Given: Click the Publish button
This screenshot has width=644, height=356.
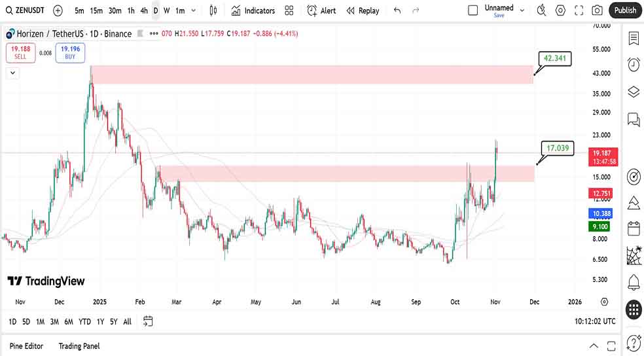Looking at the screenshot, I should (625, 10).
